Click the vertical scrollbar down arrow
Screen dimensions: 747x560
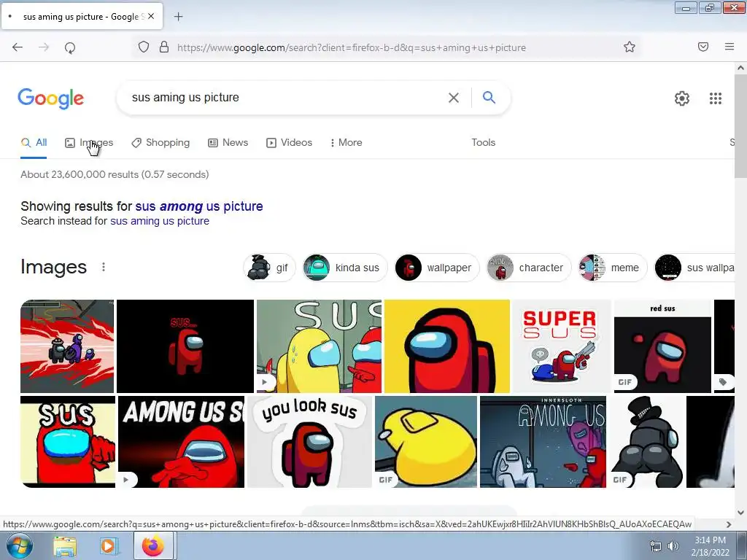coord(740,513)
